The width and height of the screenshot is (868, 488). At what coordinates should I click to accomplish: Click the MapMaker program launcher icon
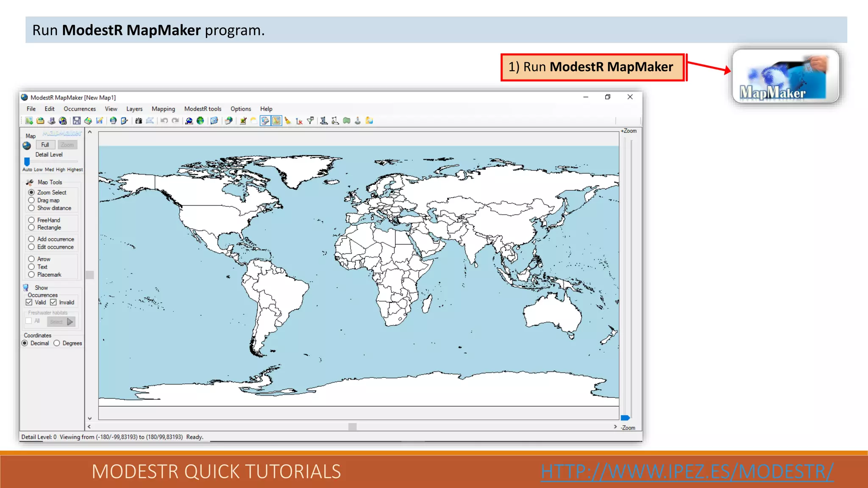pos(785,76)
